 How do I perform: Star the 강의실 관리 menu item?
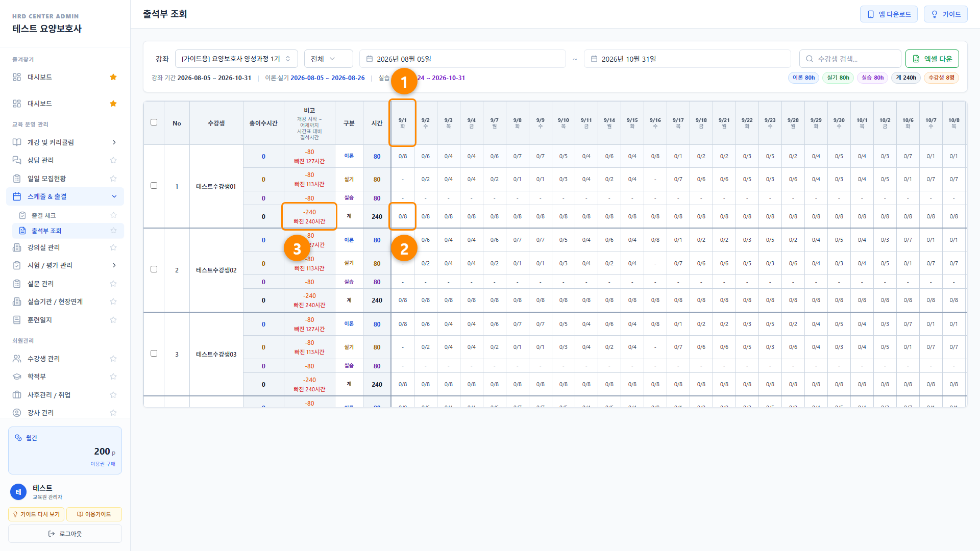(113, 247)
